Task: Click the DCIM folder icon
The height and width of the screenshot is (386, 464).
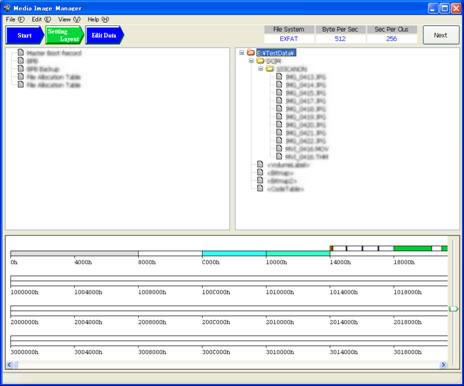Action: pyautogui.click(x=260, y=61)
